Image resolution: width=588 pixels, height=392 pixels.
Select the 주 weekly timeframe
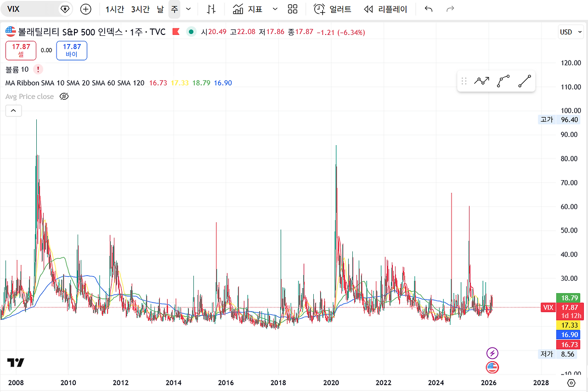point(175,9)
